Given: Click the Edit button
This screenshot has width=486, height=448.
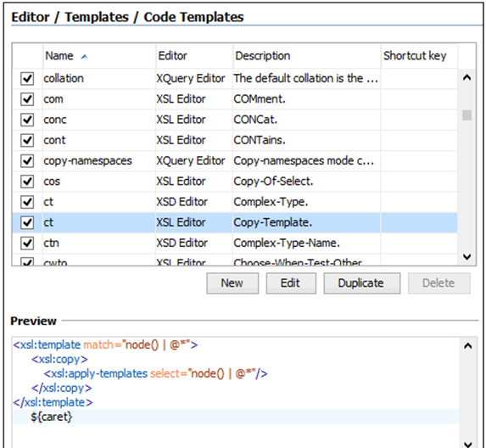Looking at the screenshot, I should coord(291,283).
